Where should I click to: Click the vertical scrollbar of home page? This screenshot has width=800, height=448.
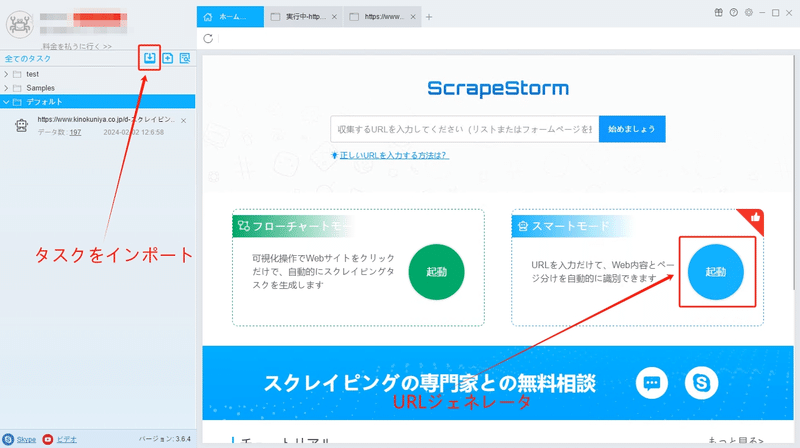[796, 173]
